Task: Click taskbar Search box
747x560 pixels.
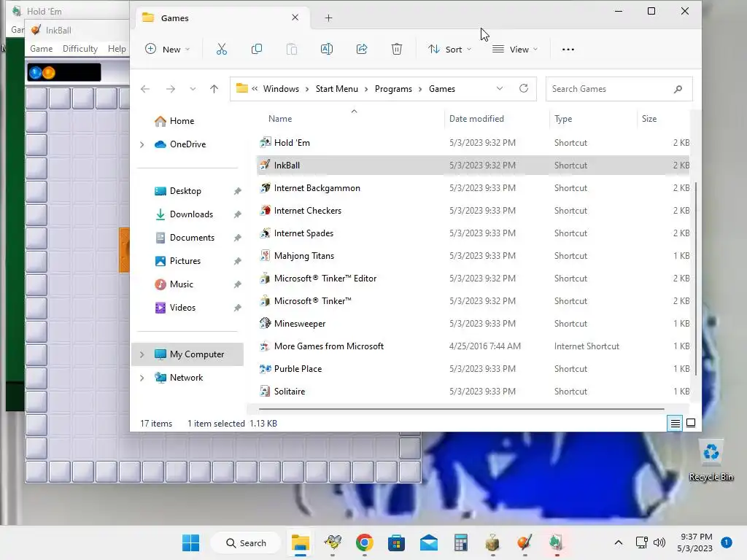Action: point(246,542)
